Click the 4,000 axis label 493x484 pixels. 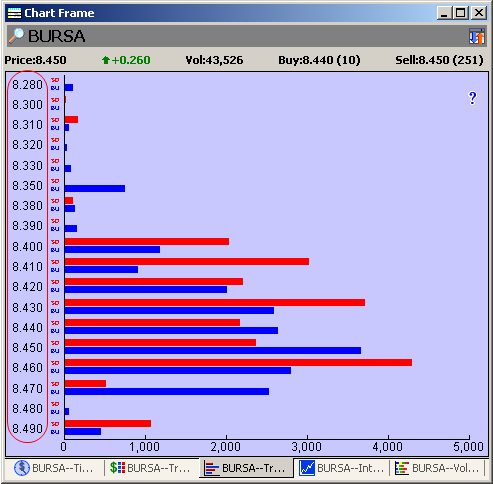click(x=388, y=447)
